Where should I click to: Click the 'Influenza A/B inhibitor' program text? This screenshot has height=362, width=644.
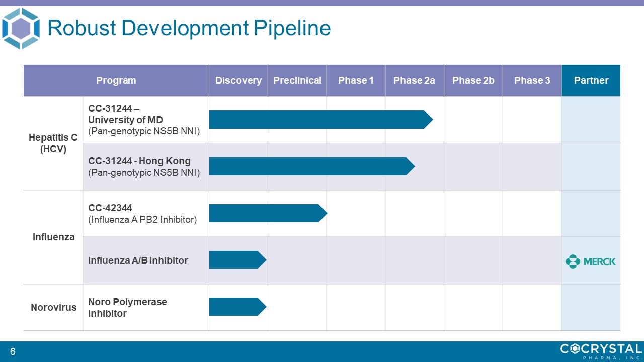pyautogui.click(x=138, y=260)
